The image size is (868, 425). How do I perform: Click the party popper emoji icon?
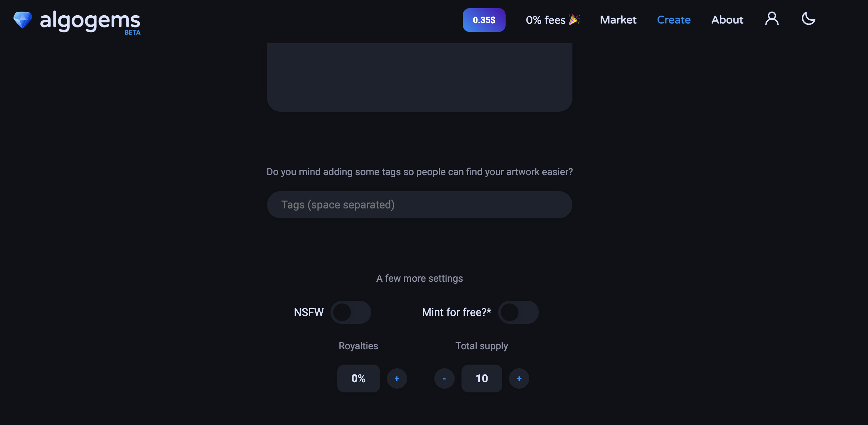pos(574,20)
